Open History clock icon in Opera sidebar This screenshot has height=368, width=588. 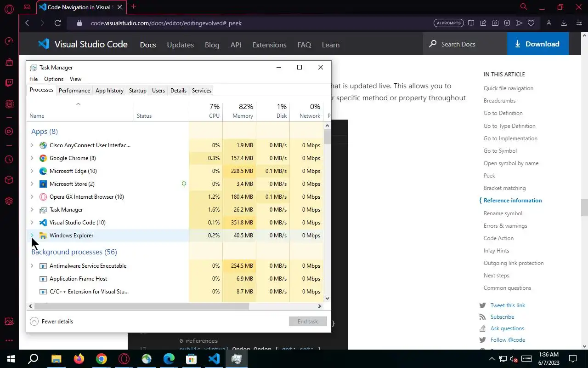(9, 160)
